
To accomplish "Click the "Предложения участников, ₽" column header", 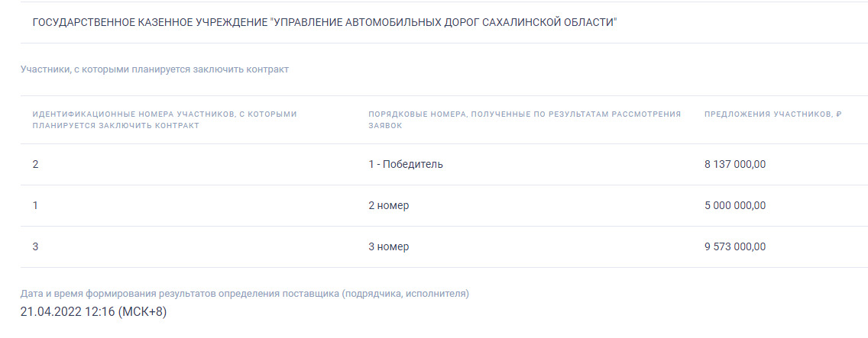I will tap(772, 114).
